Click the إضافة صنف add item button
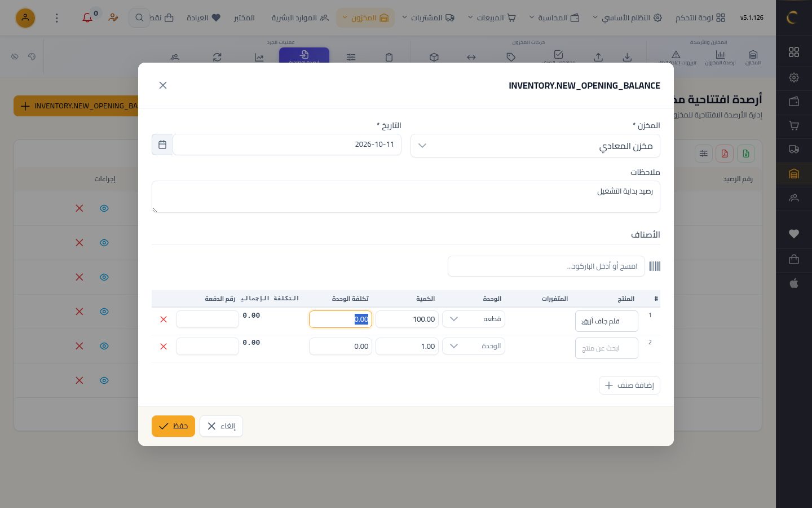This screenshot has width=812, height=508. pos(629,386)
